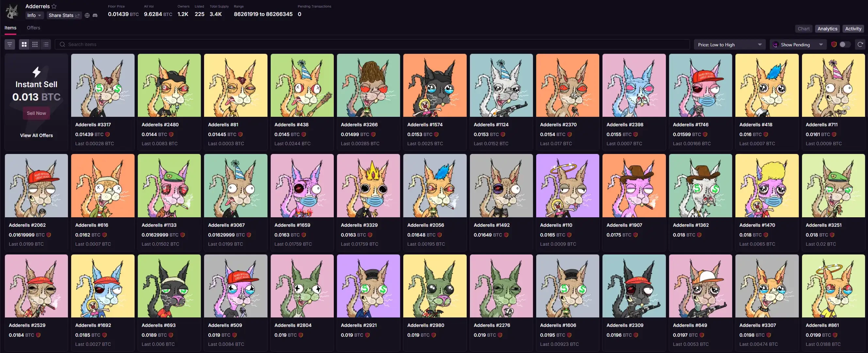Expand the Show Pending dropdown

point(798,44)
